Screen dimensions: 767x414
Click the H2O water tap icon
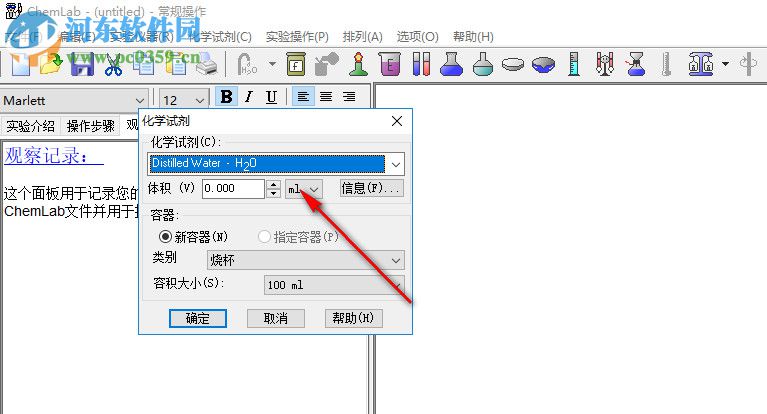(248, 64)
